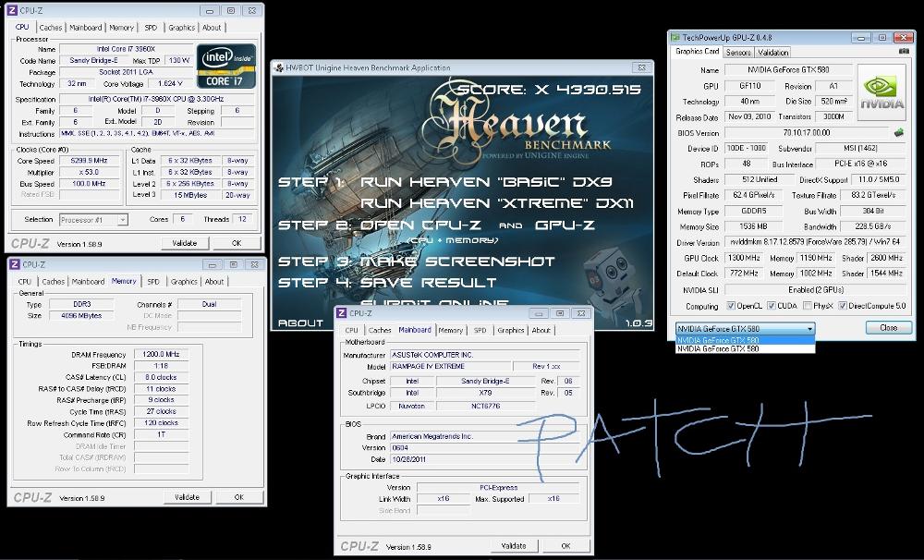Switch to Sensors tab in GPU-Z
This screenshot has width=924, height=560.
pyautogui.click(x=737, y=53)
